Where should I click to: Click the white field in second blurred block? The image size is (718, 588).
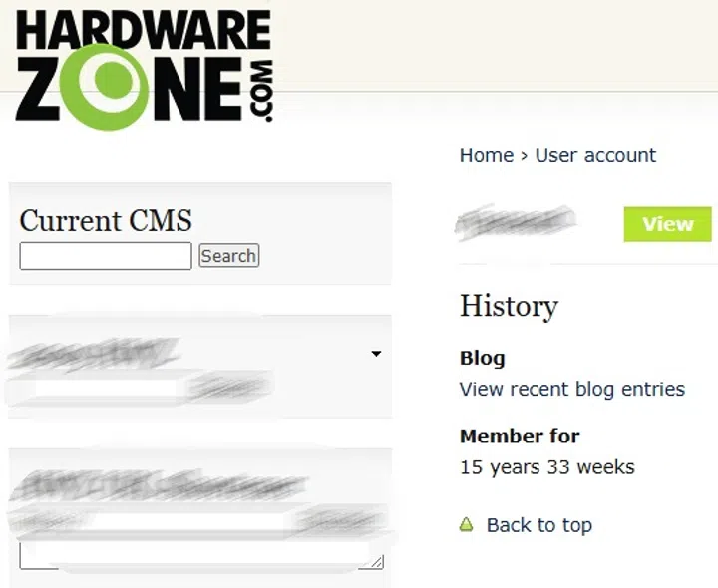pyautogui.click(x=188, y=522)
